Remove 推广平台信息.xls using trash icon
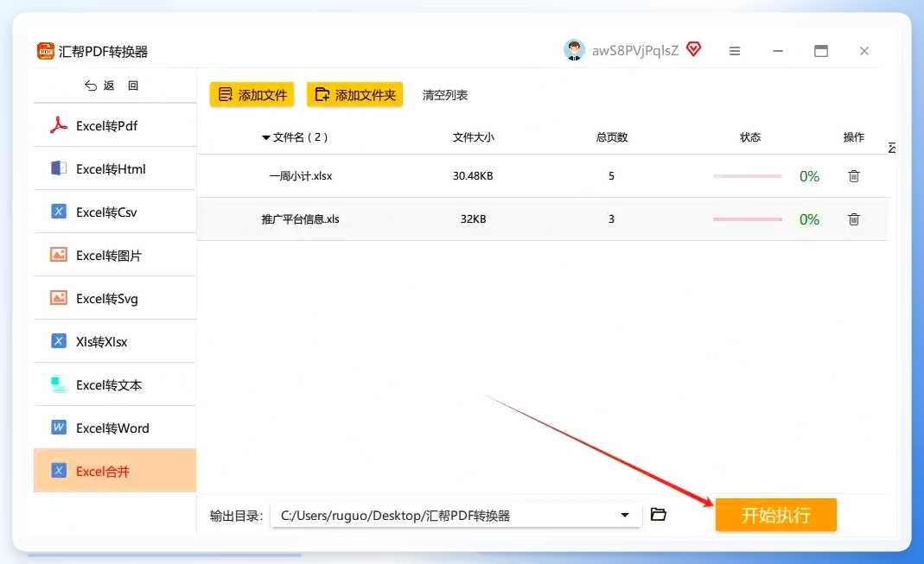Image resolution: width=924 pixels, height=564 pixels. (853, 219)
